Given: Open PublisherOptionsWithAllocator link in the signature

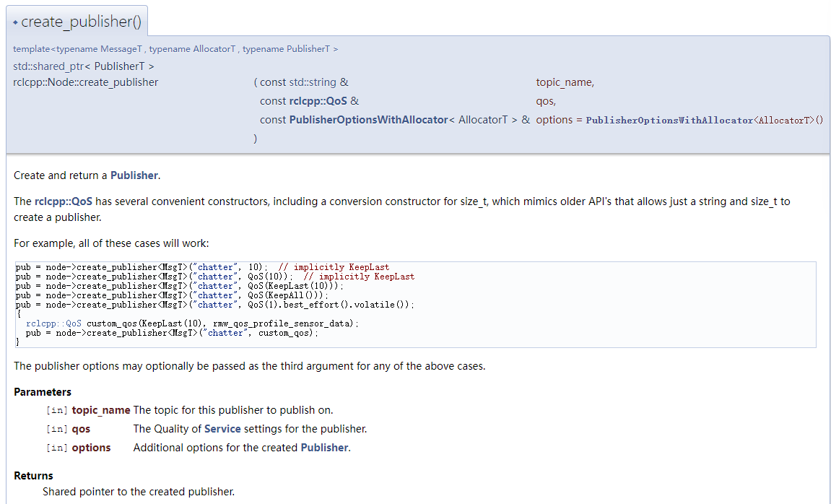Looking at the screenshot, I should pos(368,120).
